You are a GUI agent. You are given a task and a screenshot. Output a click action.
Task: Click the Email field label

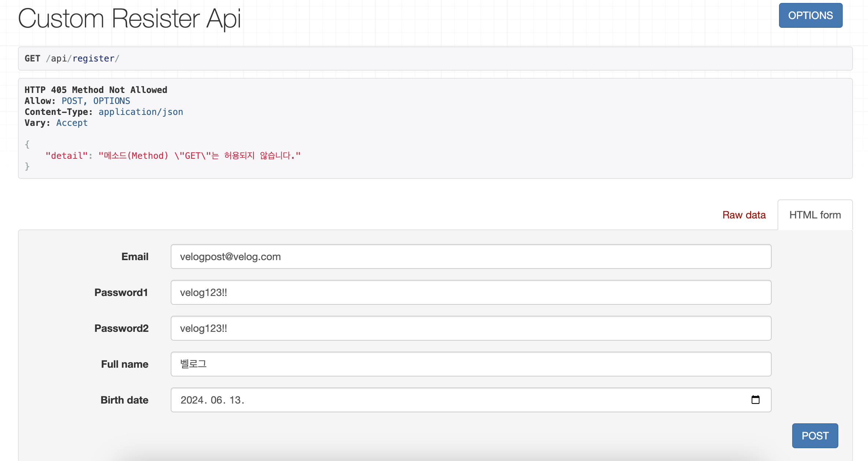135,256
